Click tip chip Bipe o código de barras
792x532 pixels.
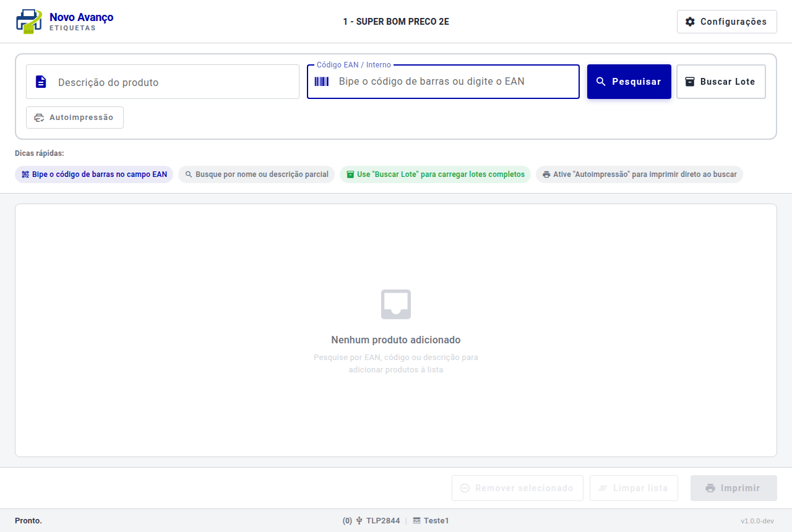coord(94,174)
